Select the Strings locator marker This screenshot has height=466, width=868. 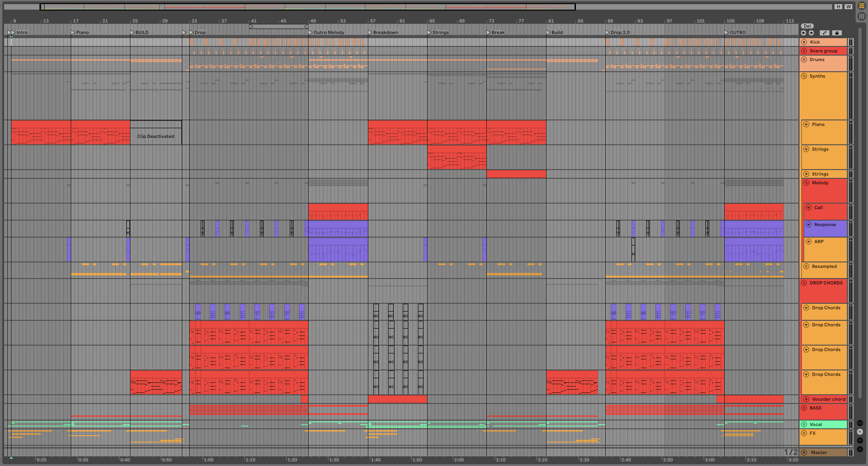(x=438, y=33)
